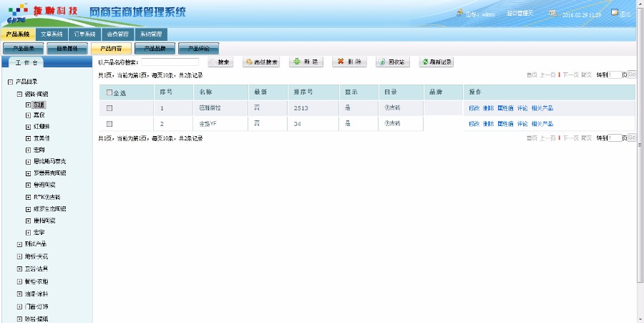Screen dimensions: 644x323
Task: Expand the 地板·天花 category
Action: click(x=19, y=256)
